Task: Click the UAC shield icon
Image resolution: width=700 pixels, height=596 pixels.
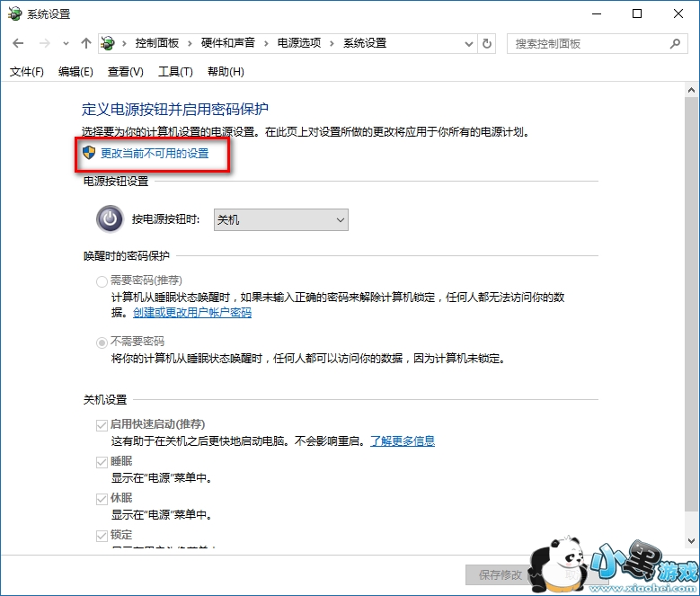Action: (89, 153)
